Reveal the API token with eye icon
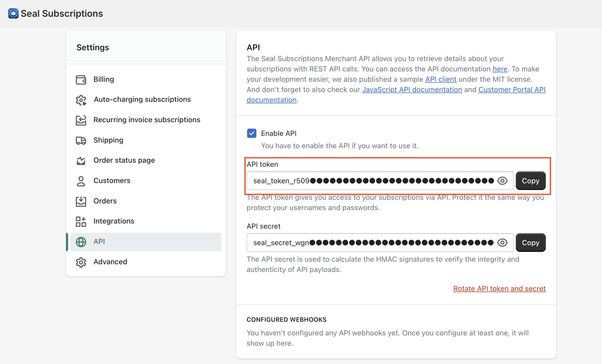 pos(502,181)
